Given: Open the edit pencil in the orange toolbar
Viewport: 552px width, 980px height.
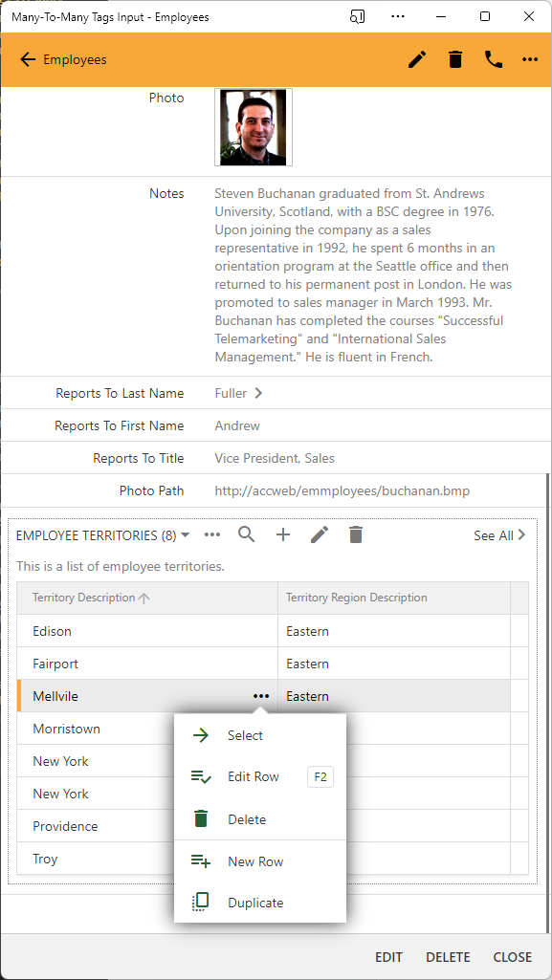Looking at the screenshot, I should (417, 59).
